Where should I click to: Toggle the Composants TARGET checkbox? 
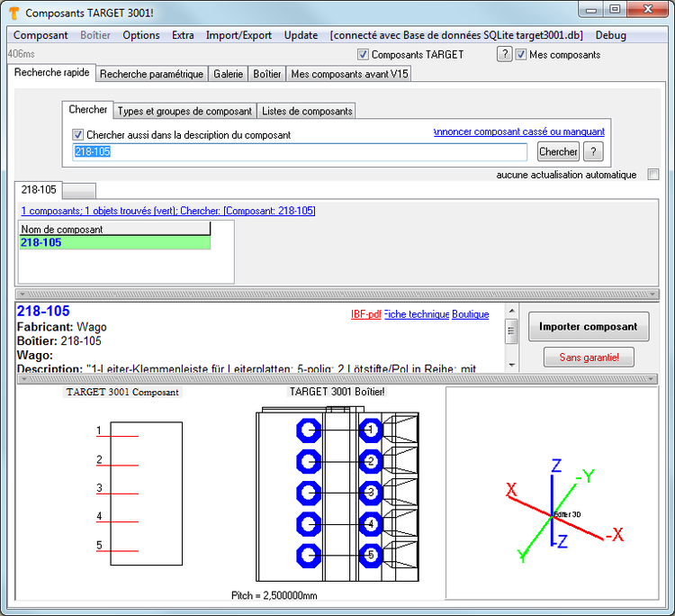(x=363, y=54)
